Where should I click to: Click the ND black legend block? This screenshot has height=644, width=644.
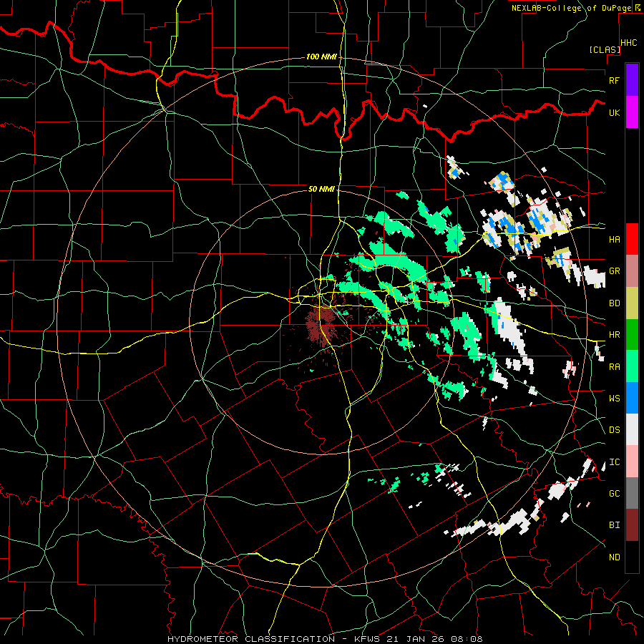(x=632, y=557)
